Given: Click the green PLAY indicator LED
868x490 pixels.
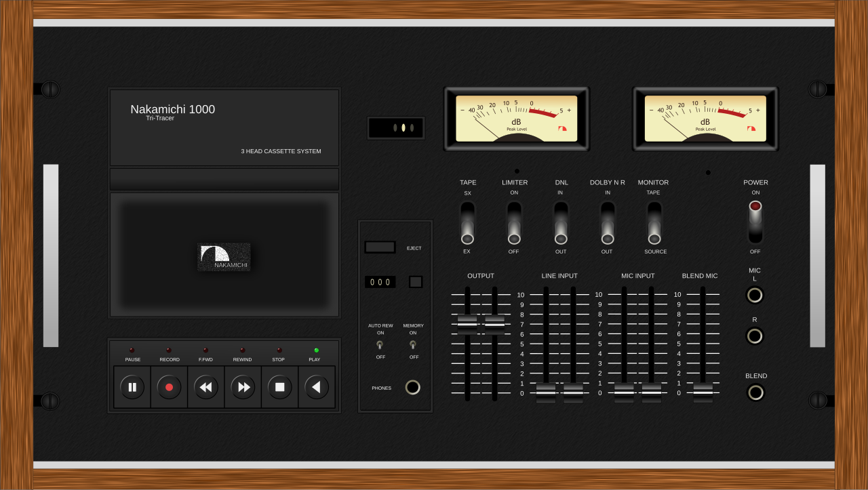Looking at the screenshot, I should (317, 350).
